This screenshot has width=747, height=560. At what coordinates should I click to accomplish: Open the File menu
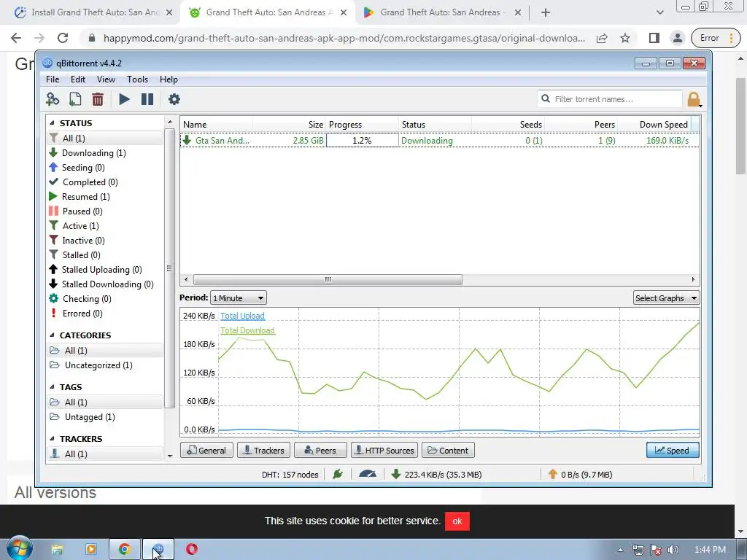pos(53,79)
